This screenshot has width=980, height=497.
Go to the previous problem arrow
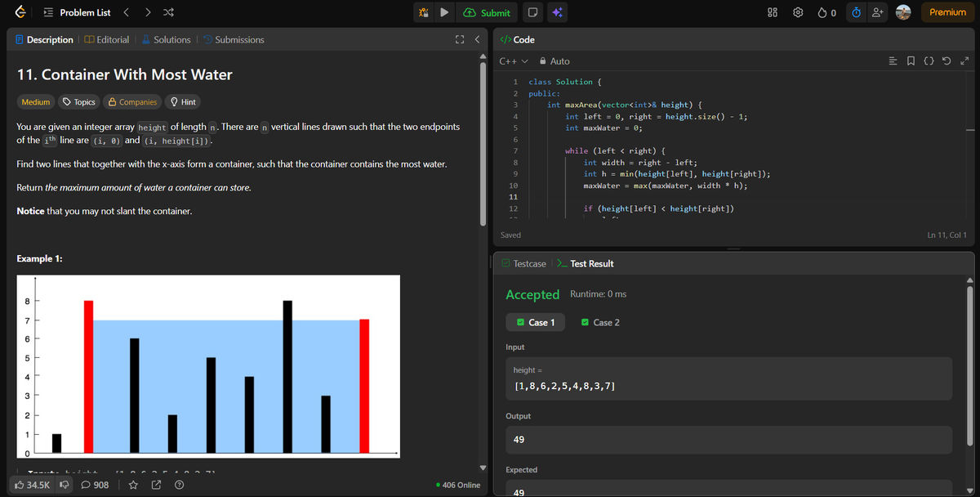127,12
